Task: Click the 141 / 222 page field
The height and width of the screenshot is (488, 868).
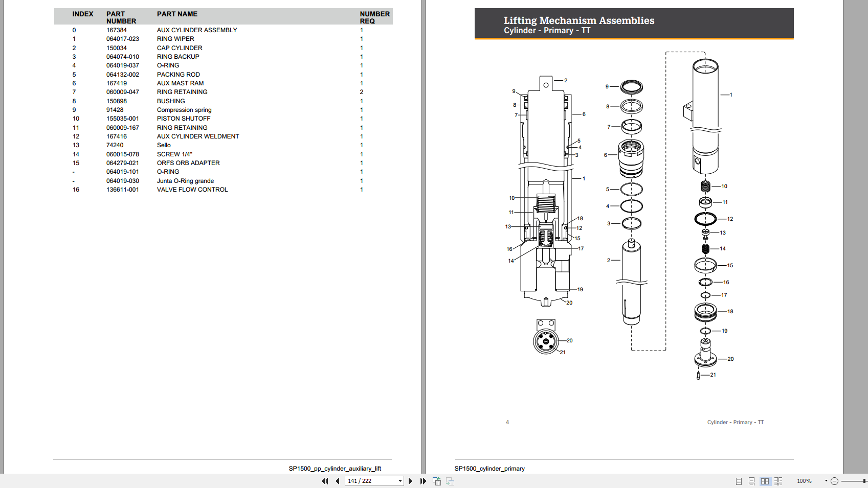Action: 371,481
